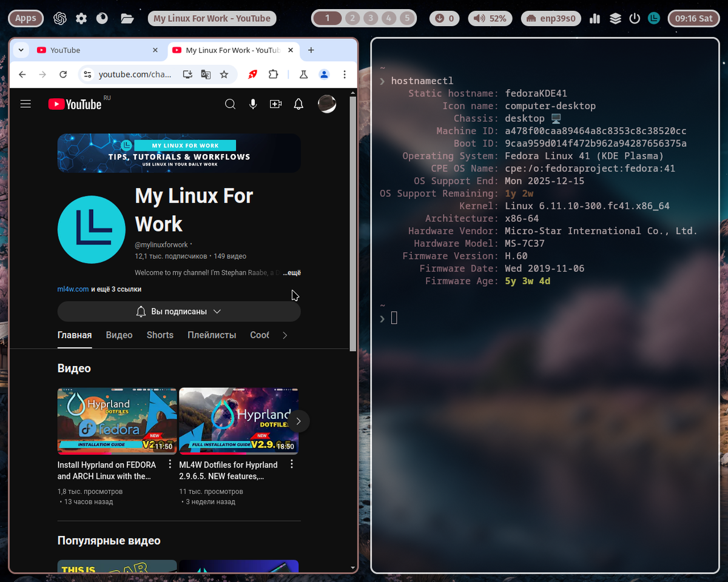Open YouTube notifications bell
728x582 pixels.
point(298,104)
